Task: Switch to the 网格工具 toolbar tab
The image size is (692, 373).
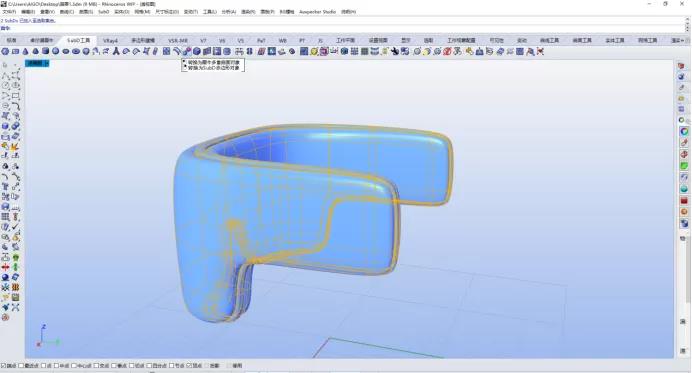Action: [x=647, y=40]
